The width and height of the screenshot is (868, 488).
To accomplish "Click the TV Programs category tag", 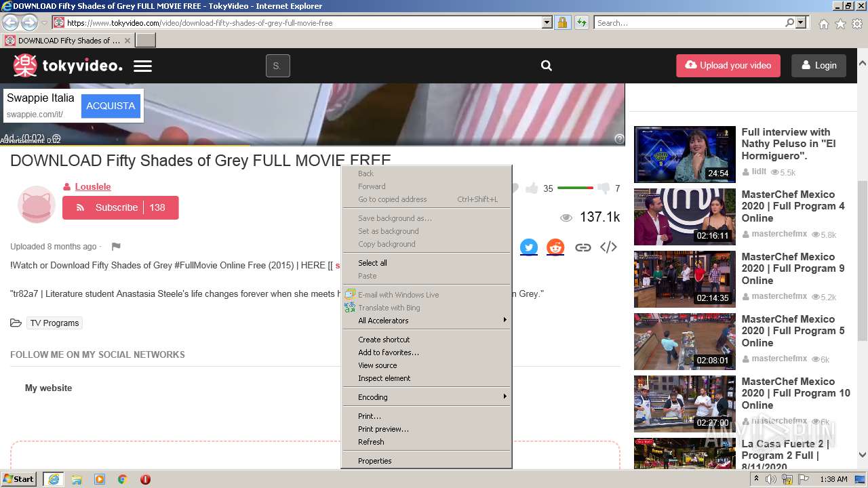I will [54, 323].
